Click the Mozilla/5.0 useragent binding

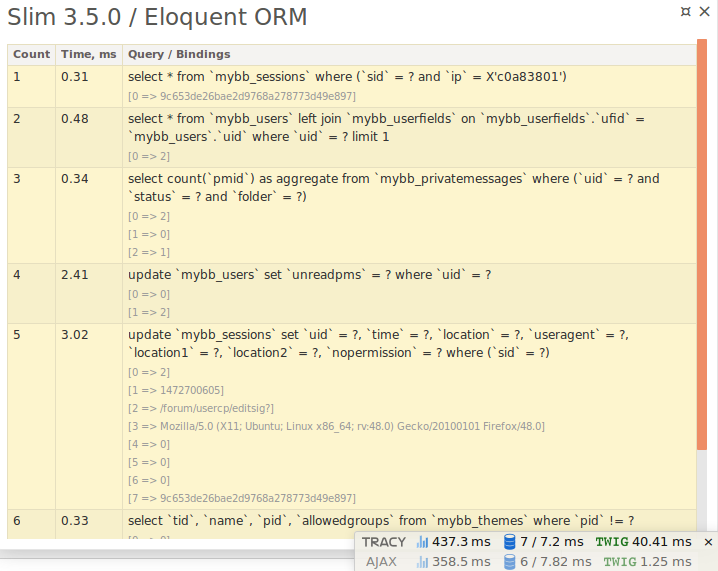[x=336, y=426]
